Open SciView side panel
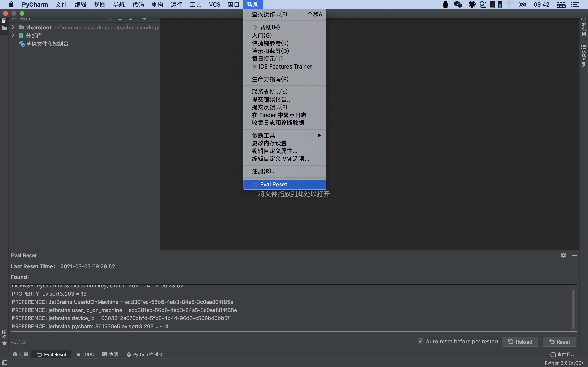The height and width of the screenshot is (367, 588). (583, 56)
